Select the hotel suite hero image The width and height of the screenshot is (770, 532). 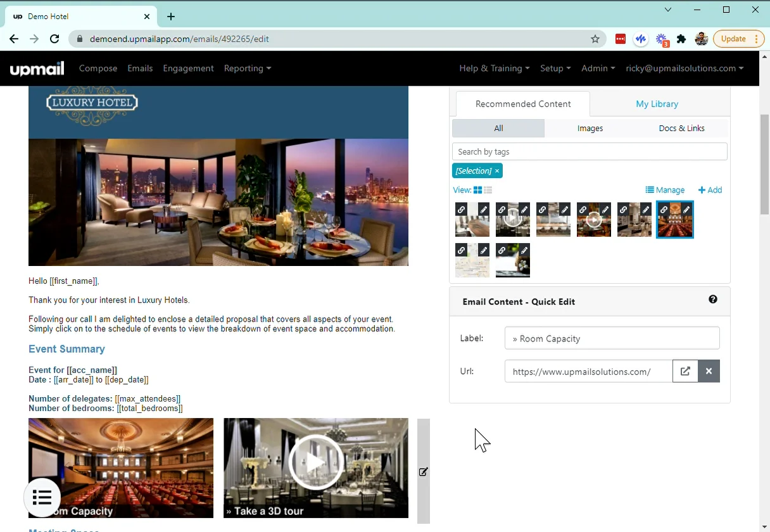coord(218,202)
